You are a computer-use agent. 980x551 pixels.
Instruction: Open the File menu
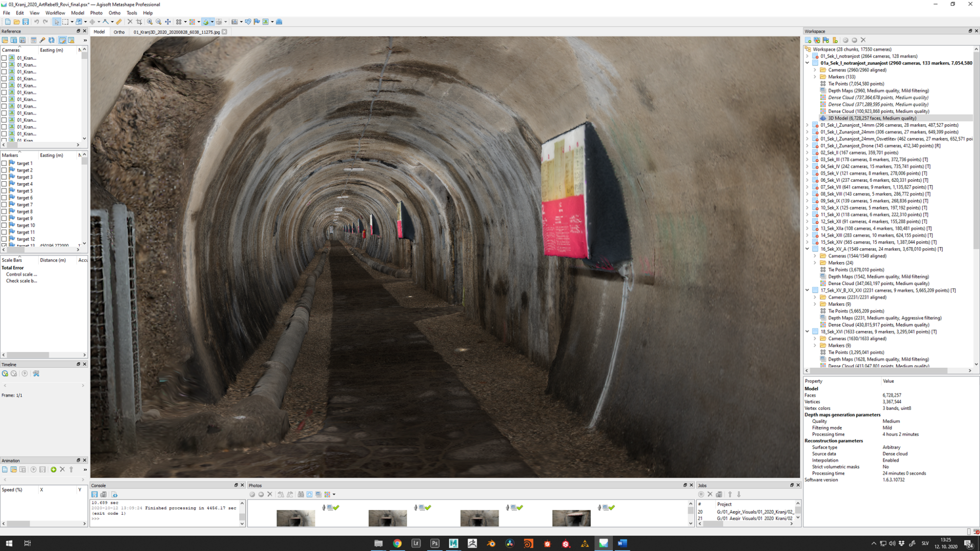pyautogui.click(x=6, y=13)
